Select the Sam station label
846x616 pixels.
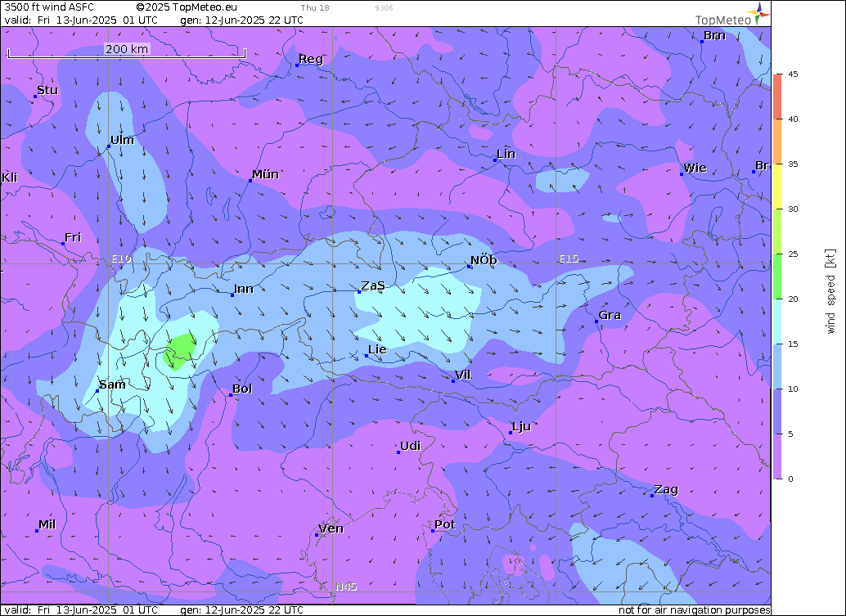pyautogui.click(x=112, y=384)
